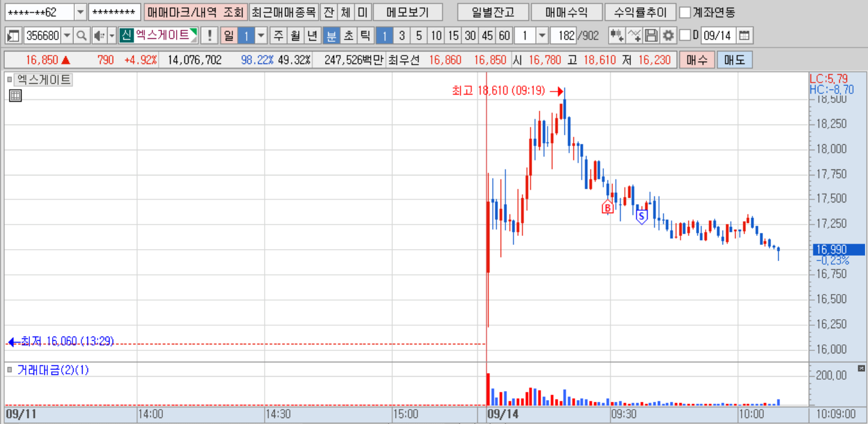The width and height of the screenshot is (868, 424).
Task: Click the stock code 356680 field
Action: click(43, 36)
